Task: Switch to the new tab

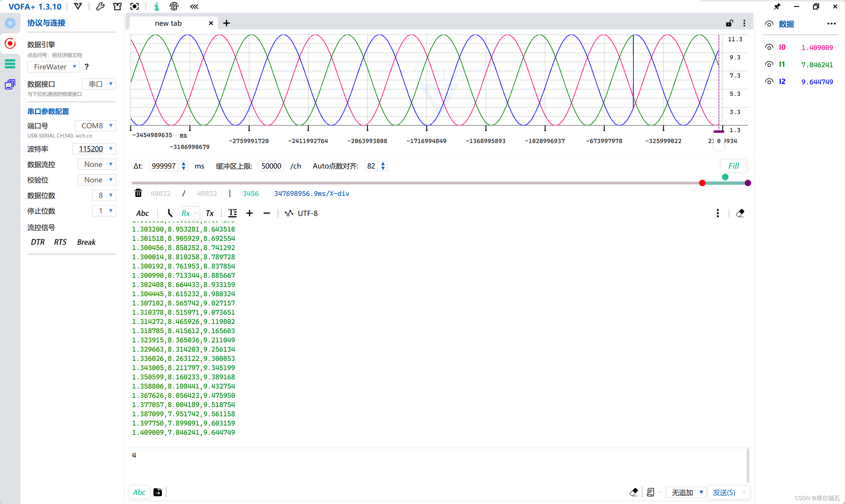Action: click(x=168, y=23)
